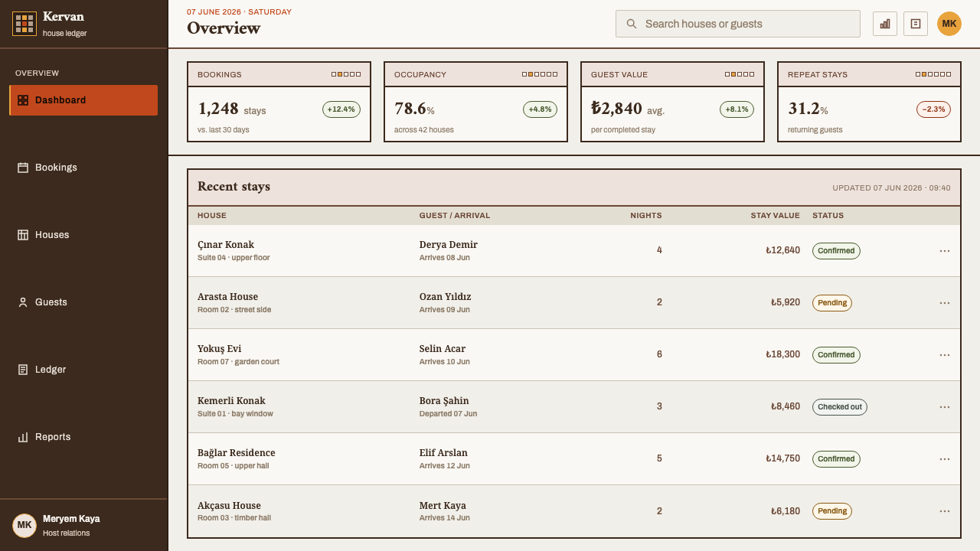Open Houses section
This screenshot has width=980, height=551.
[x=83, y=235]
